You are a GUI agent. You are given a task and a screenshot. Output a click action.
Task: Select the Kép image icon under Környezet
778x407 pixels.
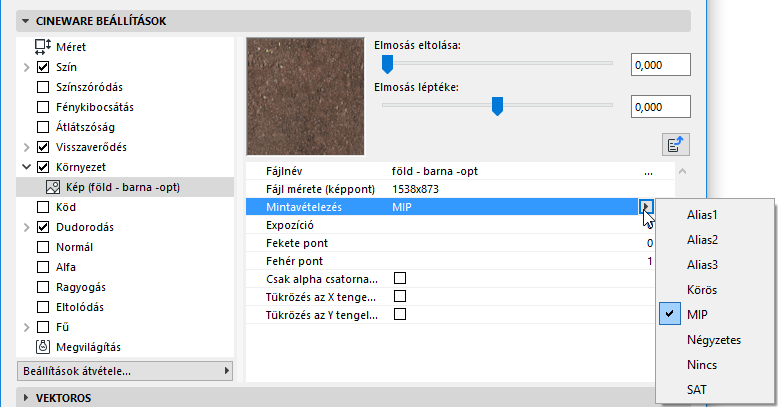(x=53, y=187)
